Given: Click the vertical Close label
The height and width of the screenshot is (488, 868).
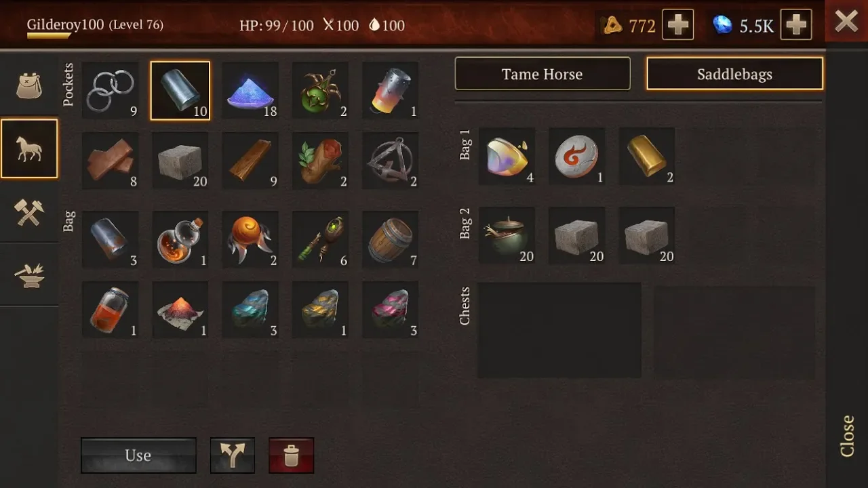Looking at the screenshot, I should (847, 436).
